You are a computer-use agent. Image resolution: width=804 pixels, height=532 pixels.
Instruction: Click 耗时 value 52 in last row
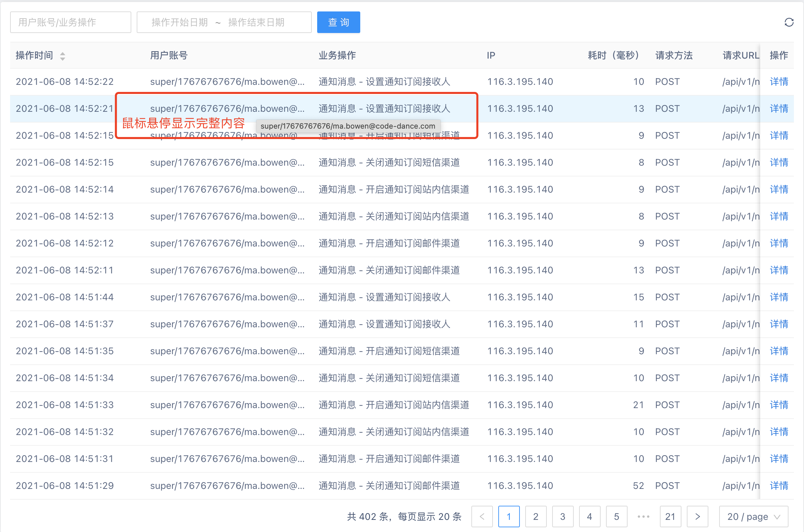pos(638,486)
